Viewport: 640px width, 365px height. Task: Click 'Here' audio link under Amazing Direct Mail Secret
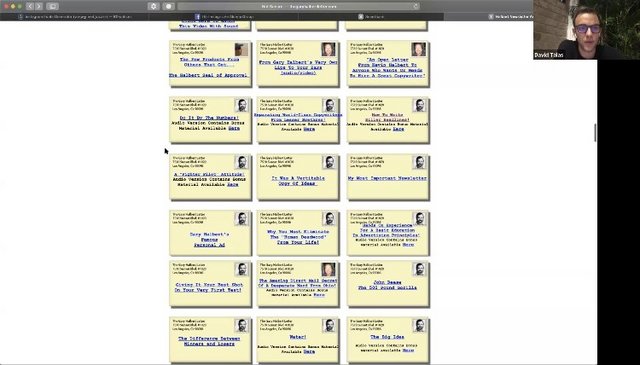pyautogui.click(x=319, y=295)
